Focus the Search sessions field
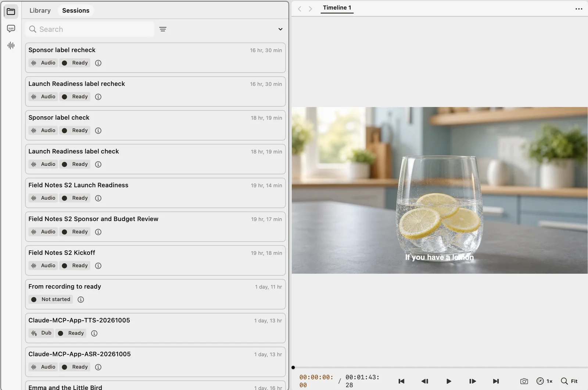This screenshot has height=390, width=588. point(90,29)
